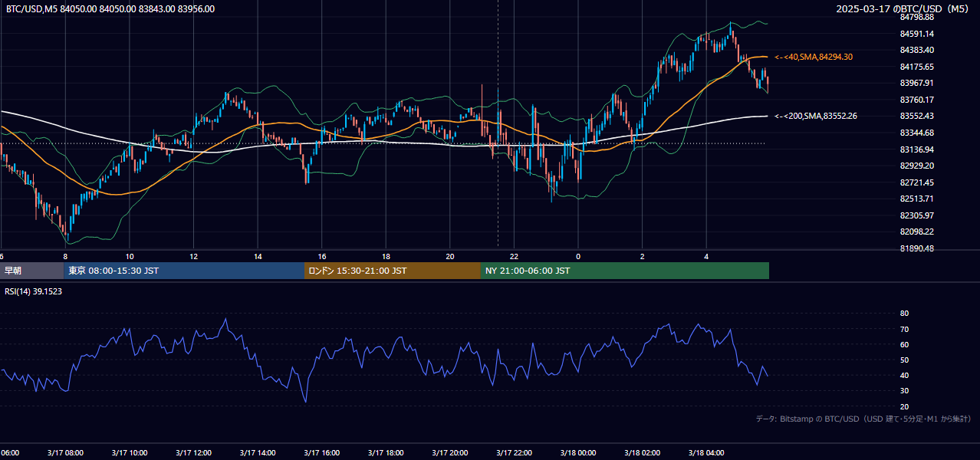Viewport: 980px width, 460px height.
Task: Click the 2025-03-17 のBTC/USD (M5) chart title
Action: pyautogui.click(x=904, y=8)
